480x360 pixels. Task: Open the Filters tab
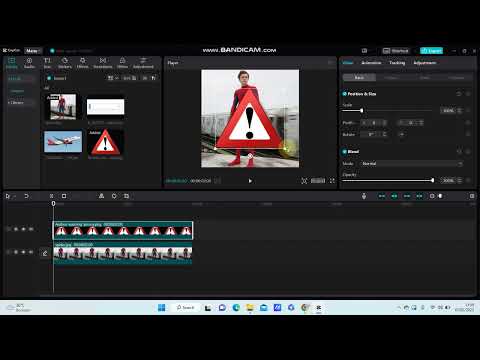pyautogui.click(x=122, y=63)
